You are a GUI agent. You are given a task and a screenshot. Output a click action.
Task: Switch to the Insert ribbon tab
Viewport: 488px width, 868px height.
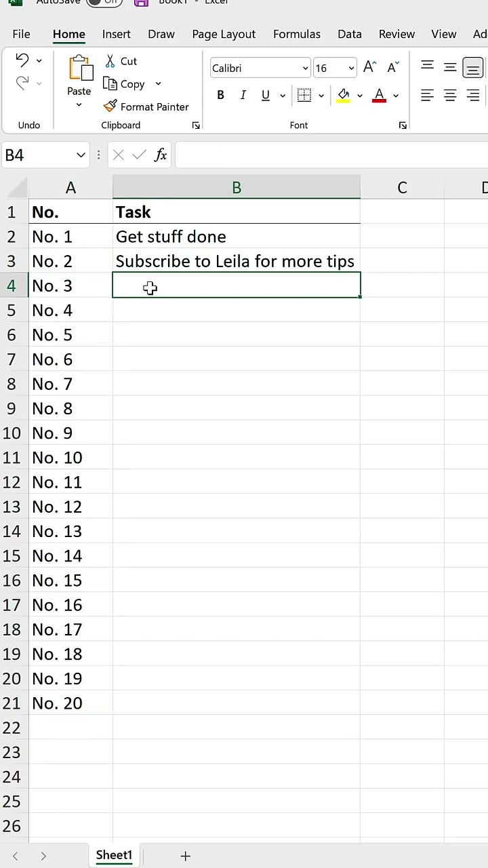[116, 34]
